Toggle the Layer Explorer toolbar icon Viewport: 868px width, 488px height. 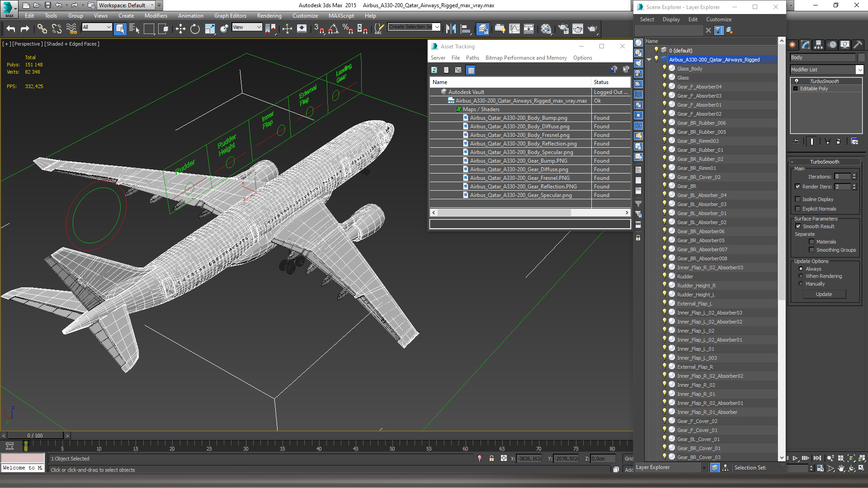[483, 29]
